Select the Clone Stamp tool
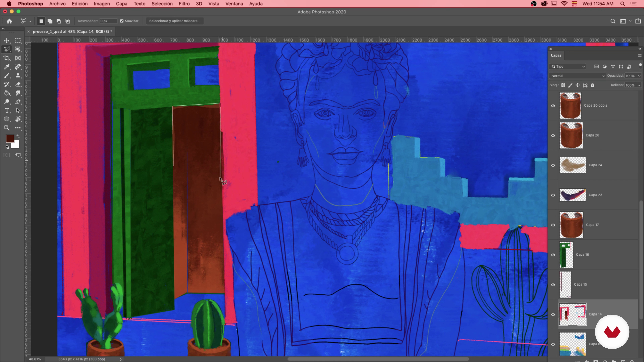Image resolution: width=644 pixels, height=362 pixels. pos(18,75)
